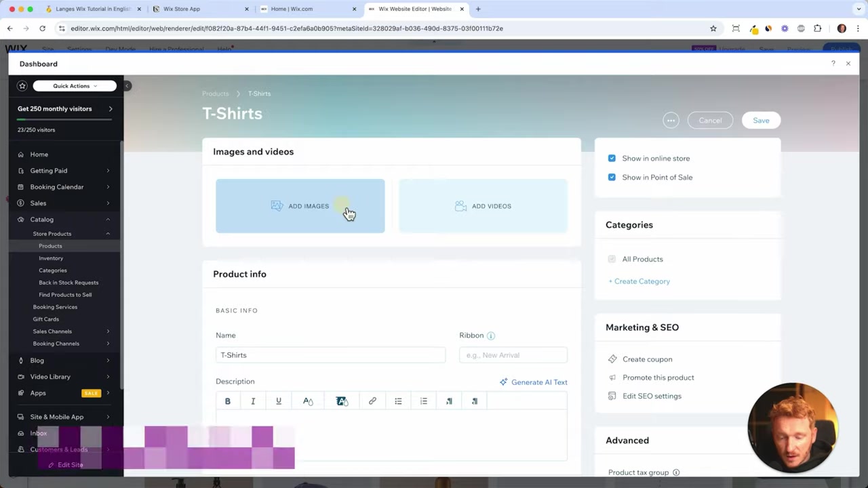Open Home in the sidebar
Screen dimensions: 868x488
[39, 155]
